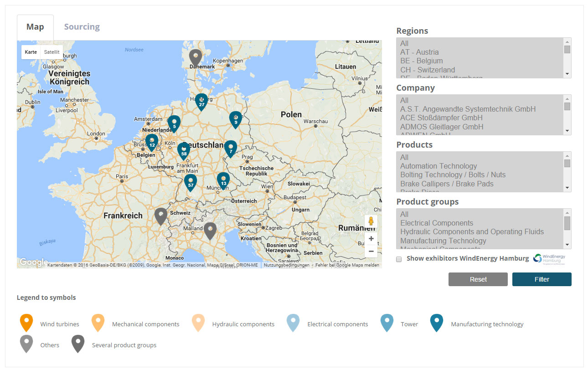
Task: Click Fehler bei Google Maps melden
Action: [347, 265]
